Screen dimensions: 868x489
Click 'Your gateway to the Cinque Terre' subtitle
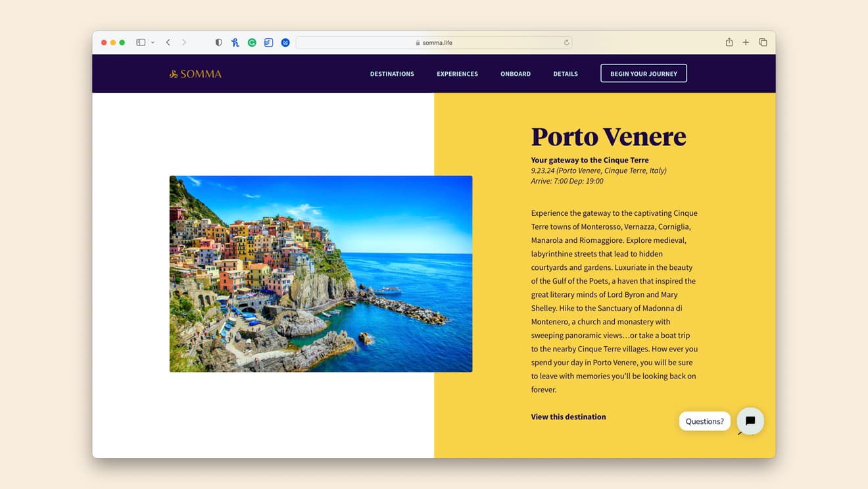coord(590,160)
